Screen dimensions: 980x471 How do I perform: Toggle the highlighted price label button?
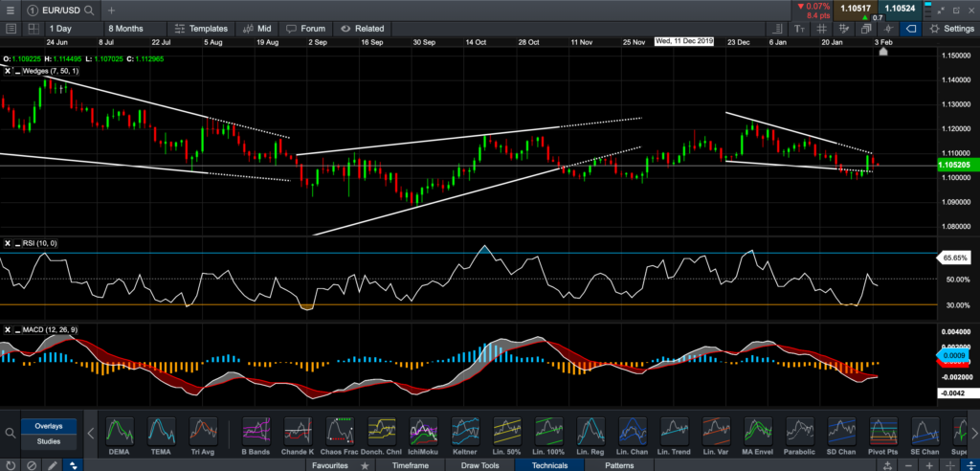(x=910, y=29)
